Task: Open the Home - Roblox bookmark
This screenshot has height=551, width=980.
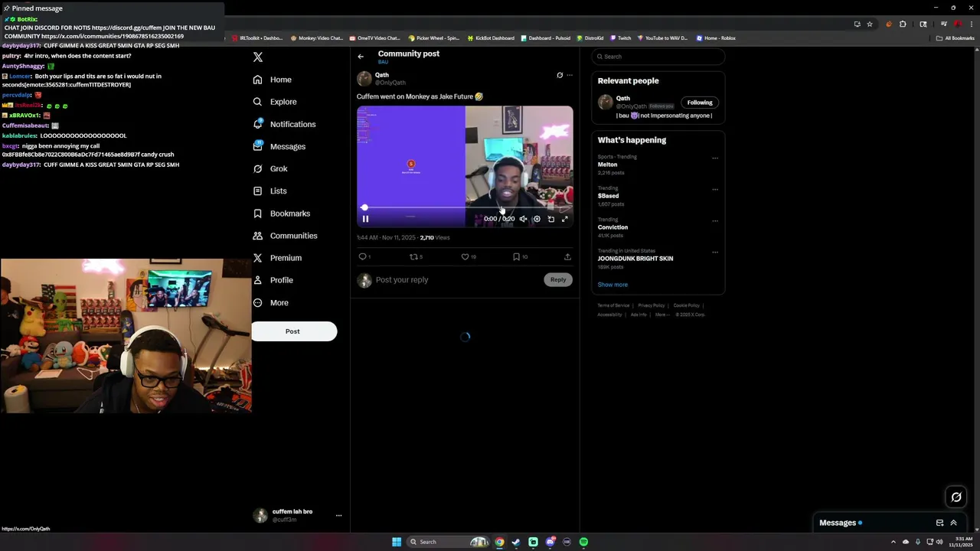Action: 716,38
